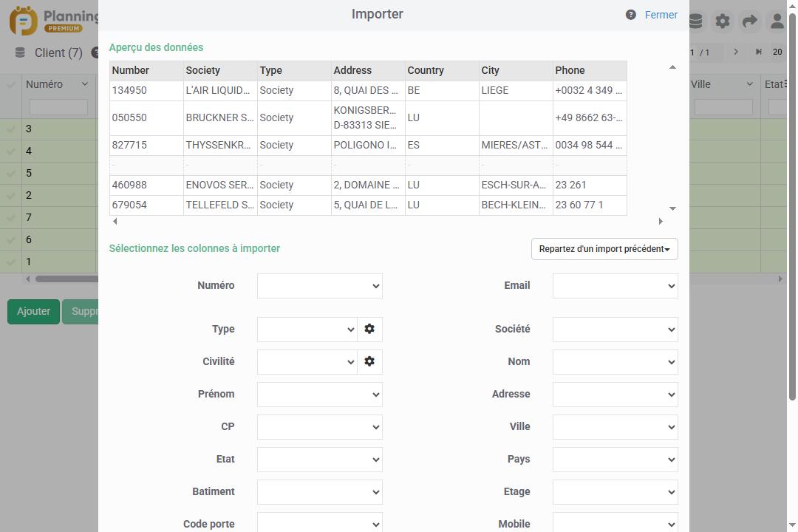This screenshot has height=532, width=798.
Task: Open the Numéro column mapping dropdown
Action: pyautogui.click(x=320, y=286)
